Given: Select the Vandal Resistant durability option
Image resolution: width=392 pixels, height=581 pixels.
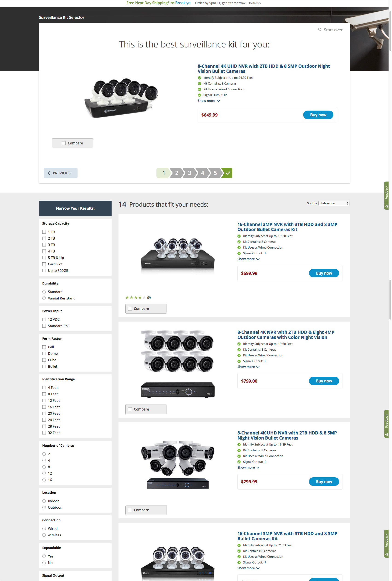Looking at the screenshot, I should pos(44,298).
